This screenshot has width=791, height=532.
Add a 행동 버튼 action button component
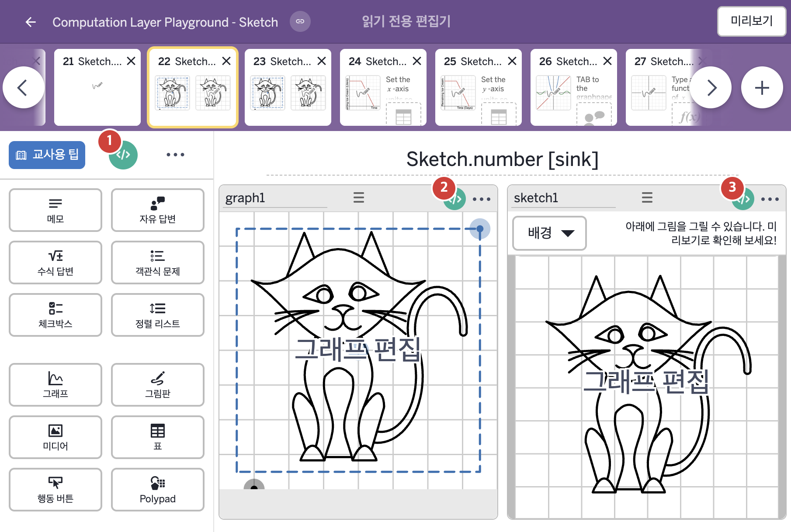click(56, 490)
